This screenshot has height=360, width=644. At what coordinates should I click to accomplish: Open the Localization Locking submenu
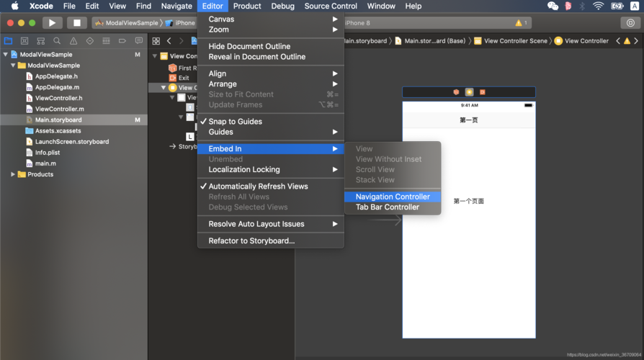271,169
